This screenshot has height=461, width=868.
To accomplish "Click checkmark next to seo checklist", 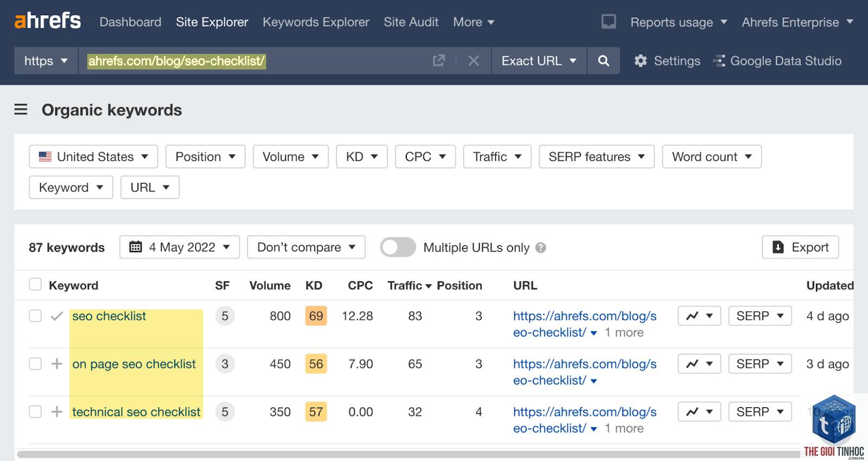I will pos(56,316).
